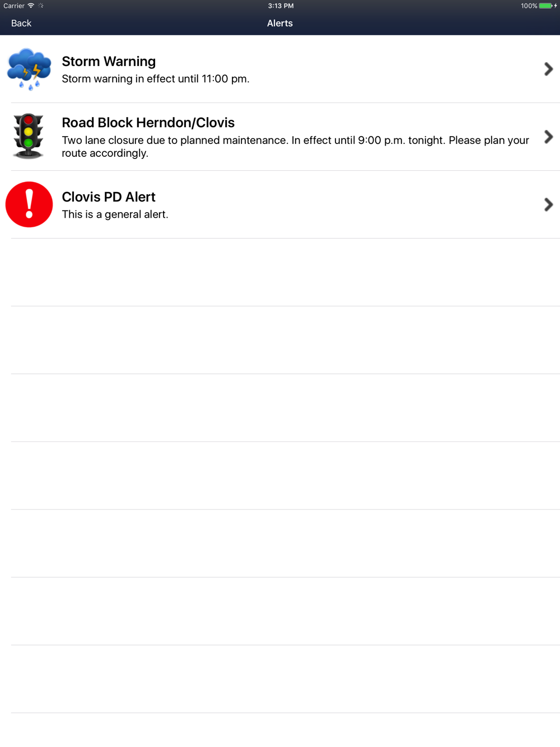The height and width of the screenshot is (747, 560).
Task: Tap the 'This is a general alert' text
Action: click(x=115, y=214)
